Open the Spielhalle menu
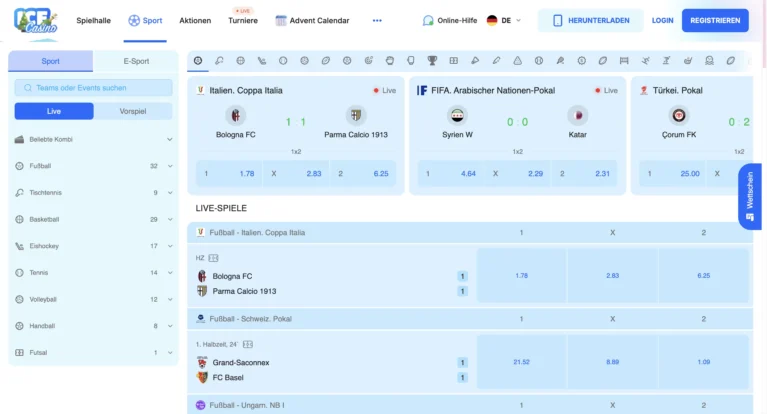 (93, 21)
